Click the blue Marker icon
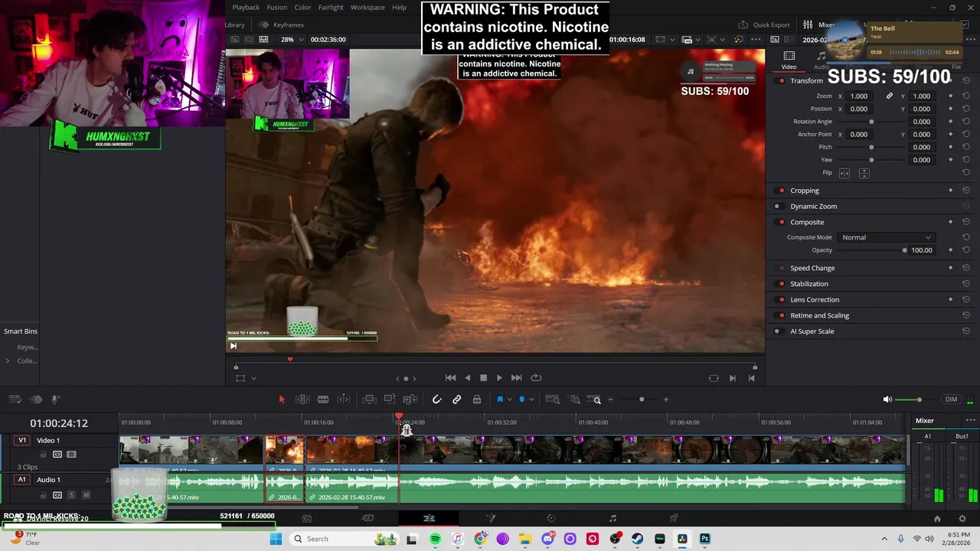Viewport: 980px width, 551px height. (522, 399)
